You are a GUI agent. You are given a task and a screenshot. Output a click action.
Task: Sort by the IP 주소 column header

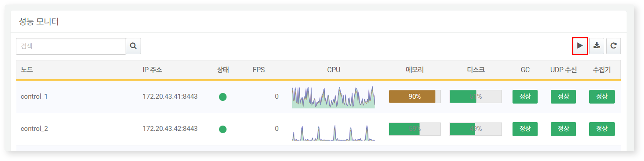152,70
